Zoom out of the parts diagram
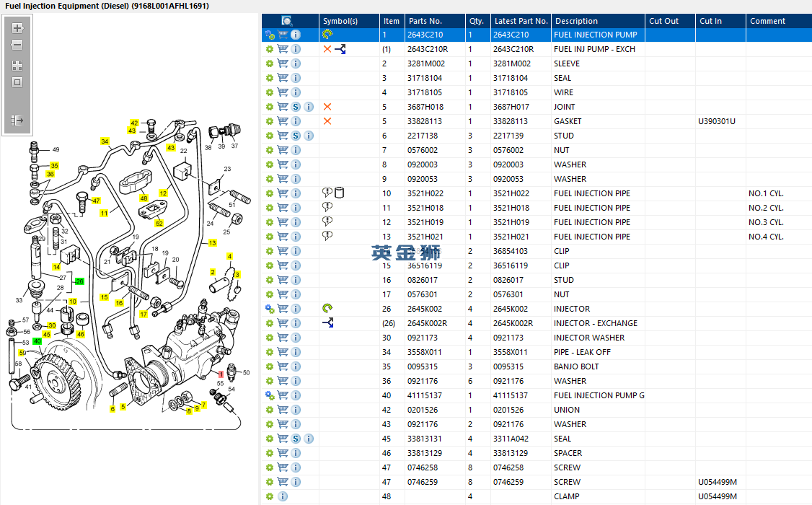 (x=18, y=45)
